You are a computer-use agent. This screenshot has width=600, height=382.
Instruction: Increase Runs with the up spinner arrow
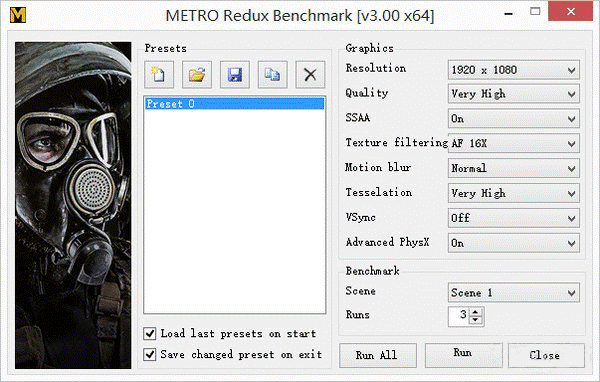476,312
